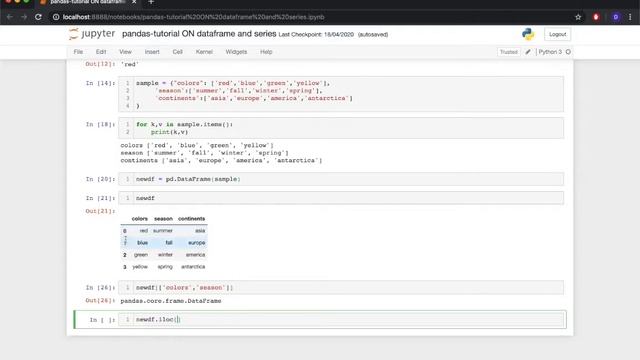Open the View menu
Image resolution: width=640 pixels, height=360 pixels.
[125, 52]
